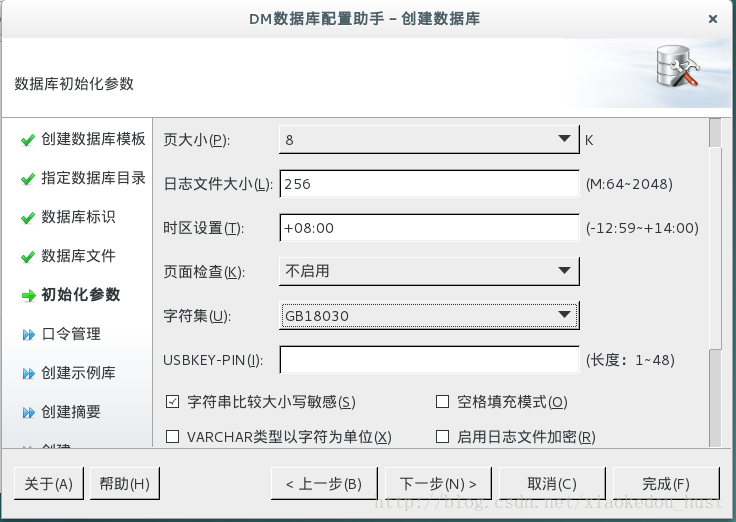Viewport: 736px width, 522px height.
Task: Go to 创建示例库 step
Action: coord(78,373)
